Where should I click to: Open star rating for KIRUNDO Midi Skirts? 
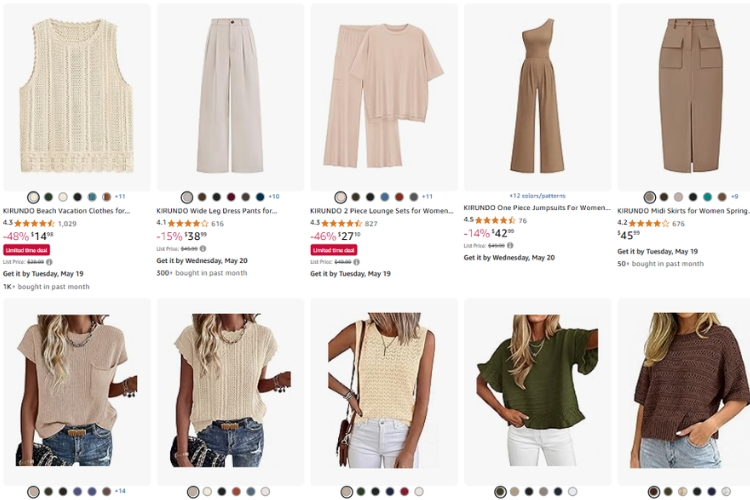[x=649, y=223]
